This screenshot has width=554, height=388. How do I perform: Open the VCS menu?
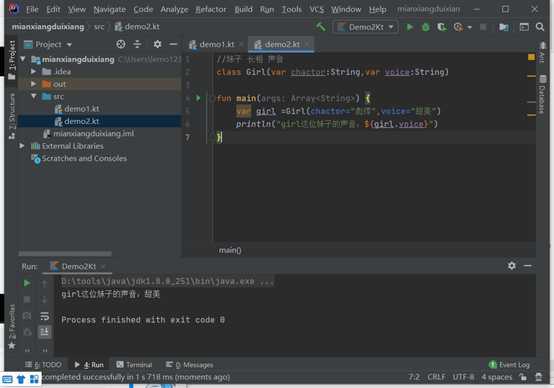pyautogui.click(x=317, y=10)
